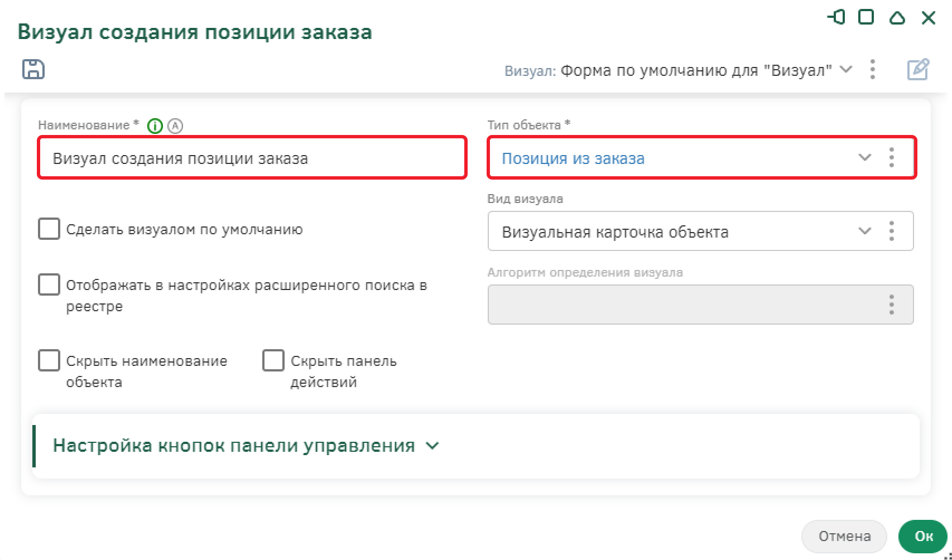
Task: Expand Настройка кнопок панели управления section
Action: click(432, 446)
